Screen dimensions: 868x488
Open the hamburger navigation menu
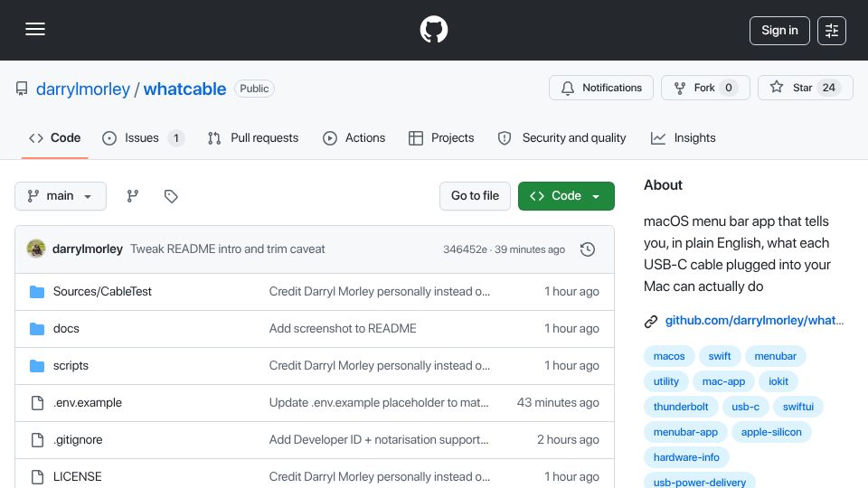point(35,29)
